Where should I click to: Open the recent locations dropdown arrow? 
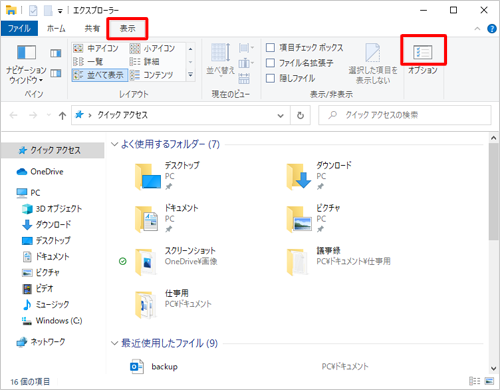pos(49,115)
